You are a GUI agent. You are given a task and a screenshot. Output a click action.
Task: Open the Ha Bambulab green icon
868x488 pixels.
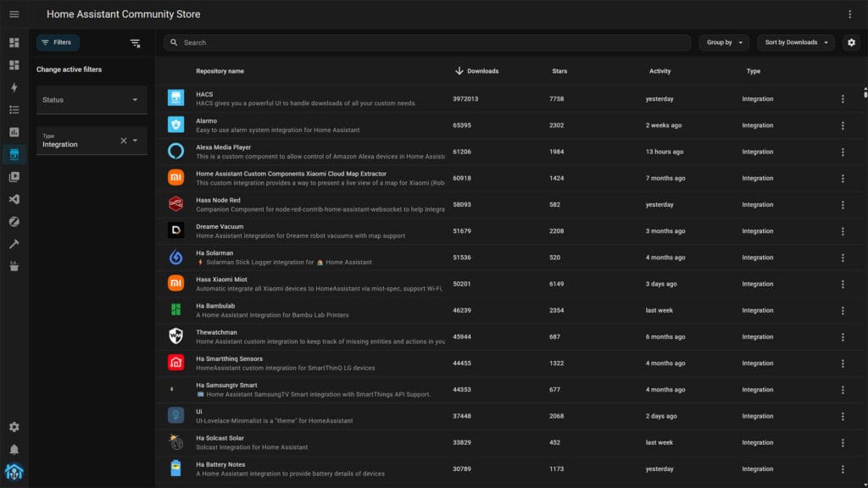point(175,310)
